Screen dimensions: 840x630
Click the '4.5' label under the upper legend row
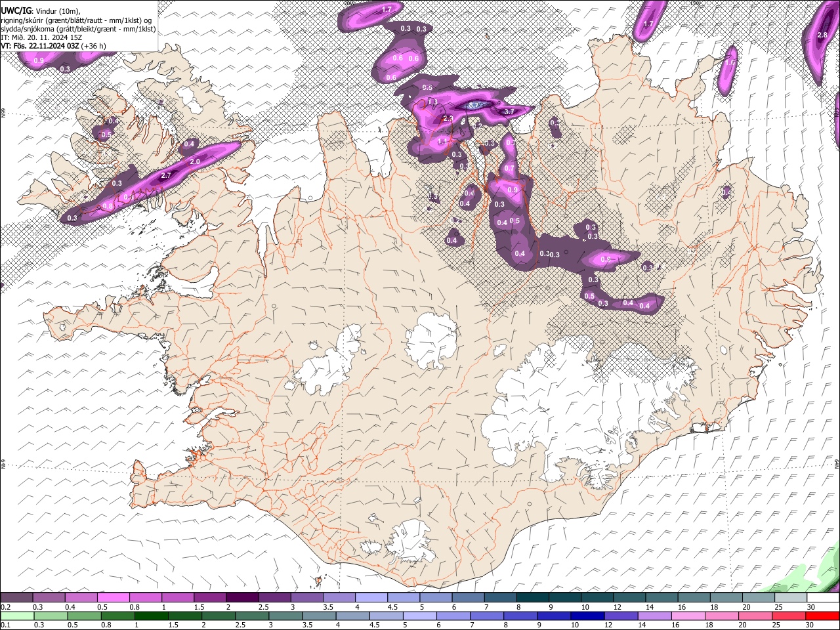(x=392, y=607)
